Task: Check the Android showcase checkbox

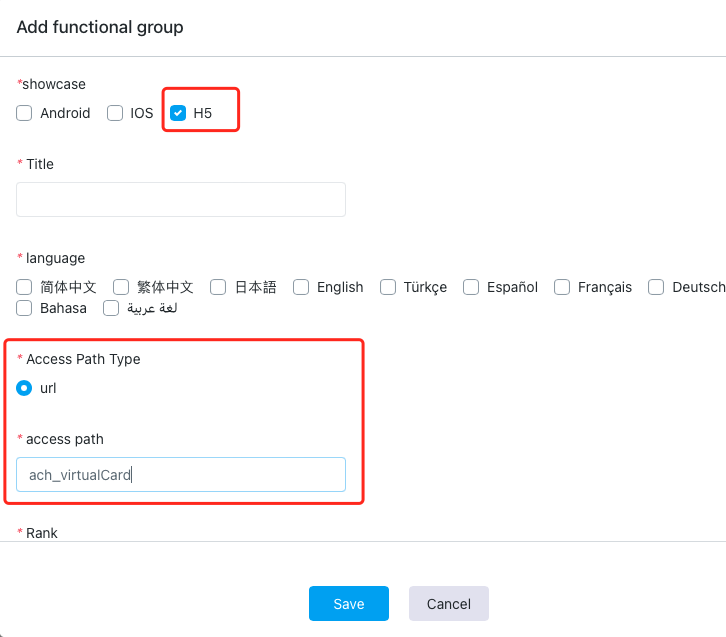Action: [x=24, y=113]
